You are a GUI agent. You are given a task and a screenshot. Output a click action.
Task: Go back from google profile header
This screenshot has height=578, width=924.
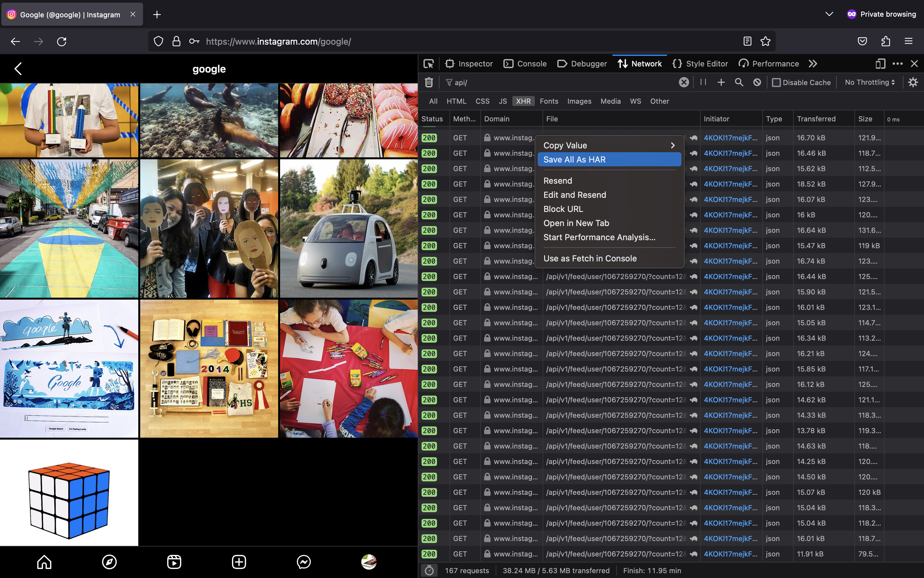click(x=18, y=69)
